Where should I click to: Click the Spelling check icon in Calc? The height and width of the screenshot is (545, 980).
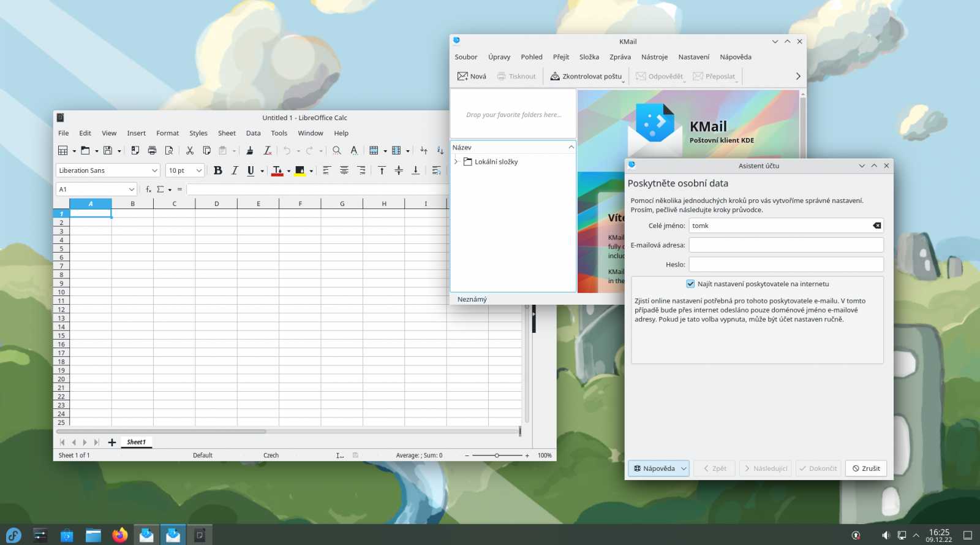coord(354,150)
